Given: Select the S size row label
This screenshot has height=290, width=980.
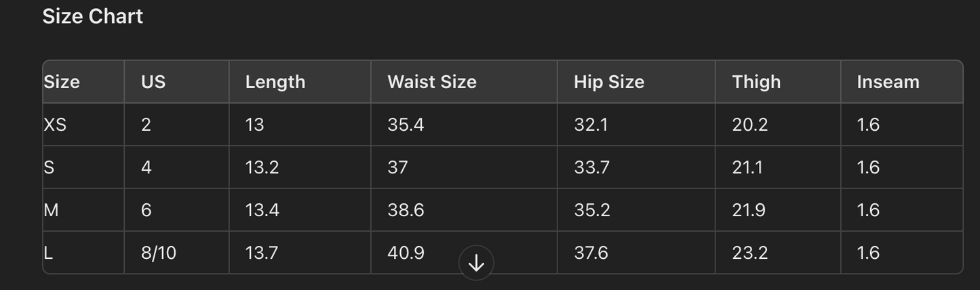Looking at the screenshot, I should [x=49, y=167].
